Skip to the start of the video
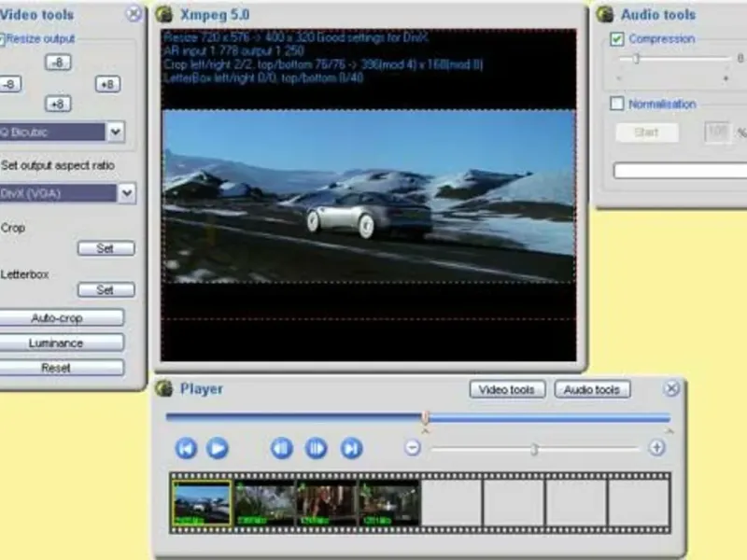747x560 pixels. click(186, 448)
